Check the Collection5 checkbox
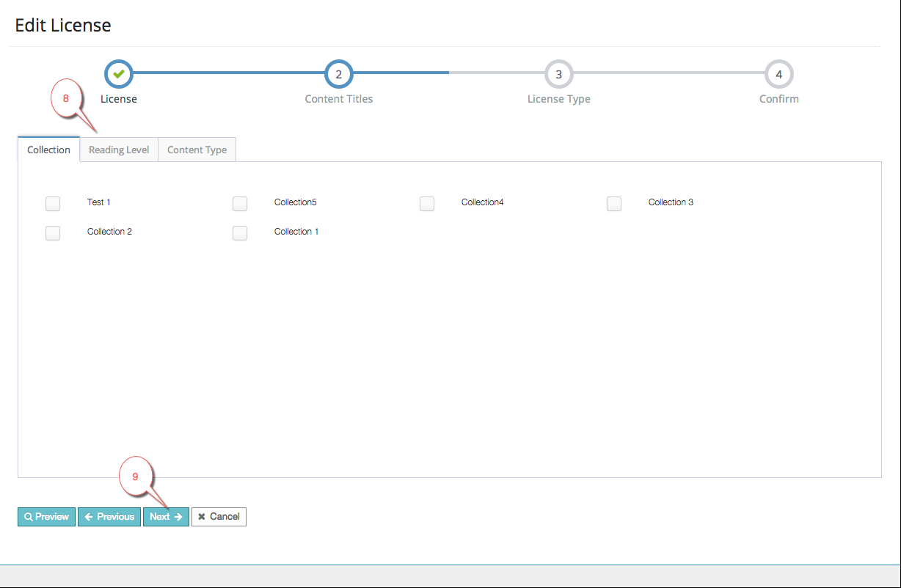The image size is (901, 588). click(x=240, y=204)
